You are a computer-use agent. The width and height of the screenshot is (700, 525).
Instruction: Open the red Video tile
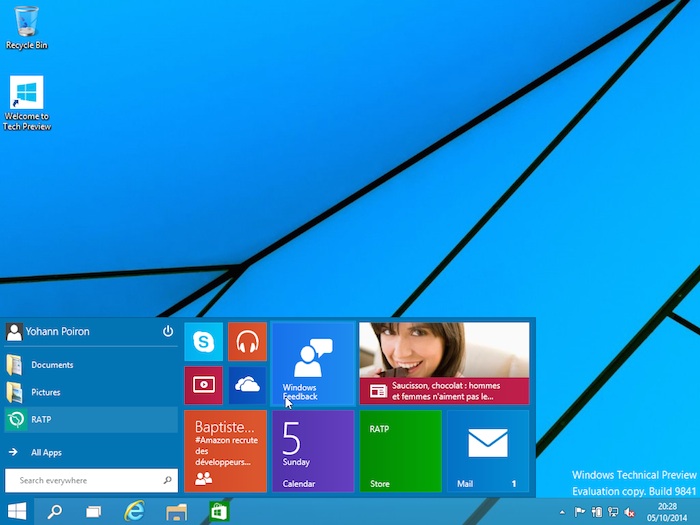[x=203, y=385]
